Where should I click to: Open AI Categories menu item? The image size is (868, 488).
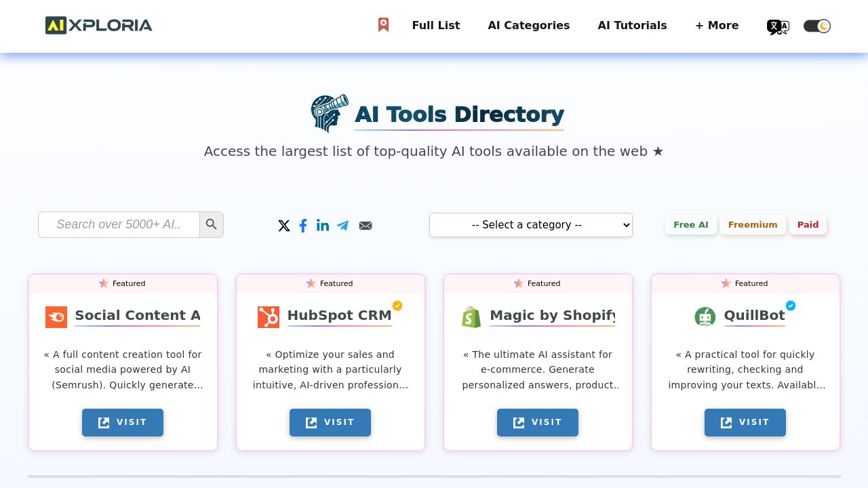(x=528, y=26)
